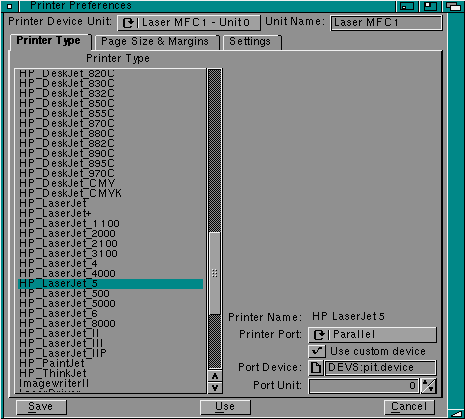Select HP_DeskJet_CMYK in the list
465x419 pixels.
[x=110, y=193]
